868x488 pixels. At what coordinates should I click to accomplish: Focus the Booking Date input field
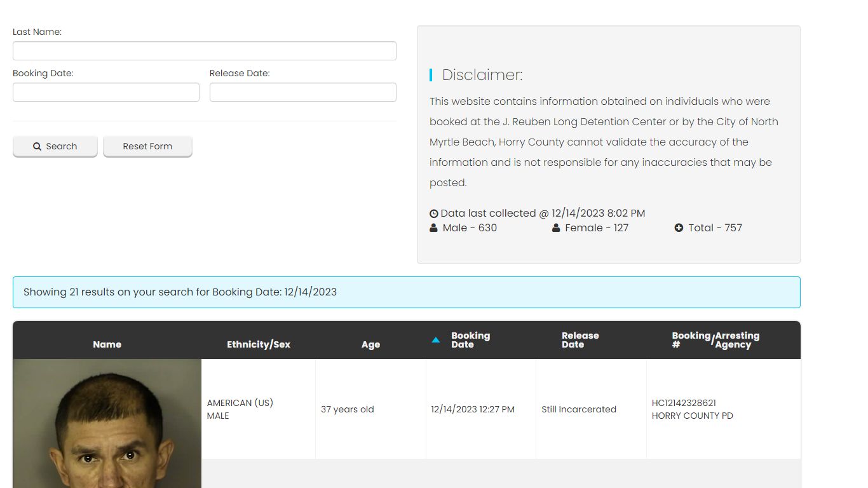pyautogui.click(x=106, y=92)
